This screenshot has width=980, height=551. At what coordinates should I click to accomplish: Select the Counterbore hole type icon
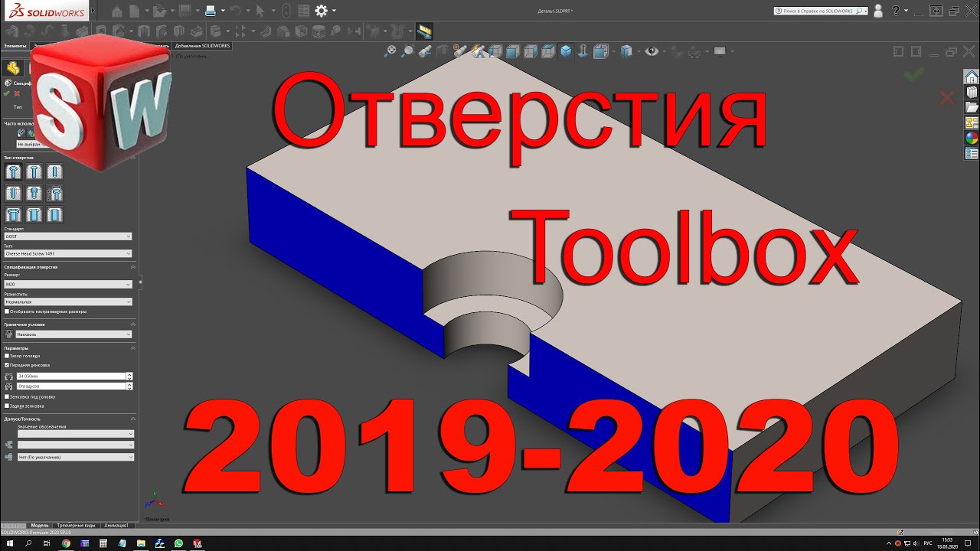point(13,172)
